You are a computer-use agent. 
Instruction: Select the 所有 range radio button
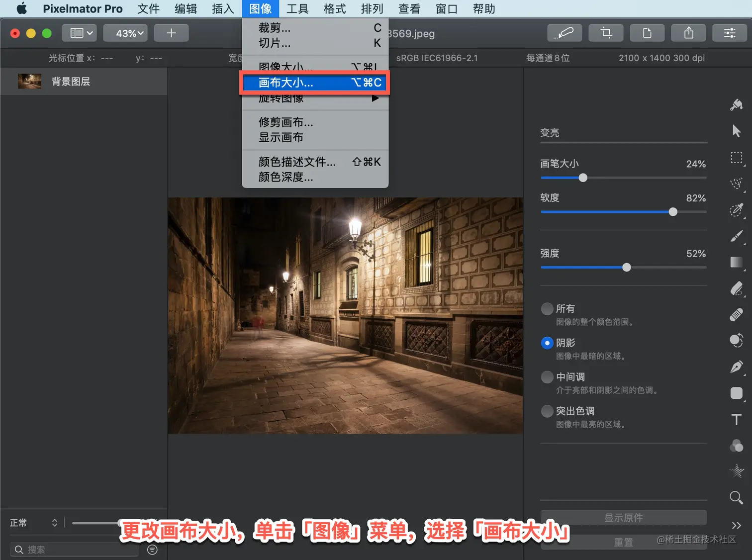[547, 309]
